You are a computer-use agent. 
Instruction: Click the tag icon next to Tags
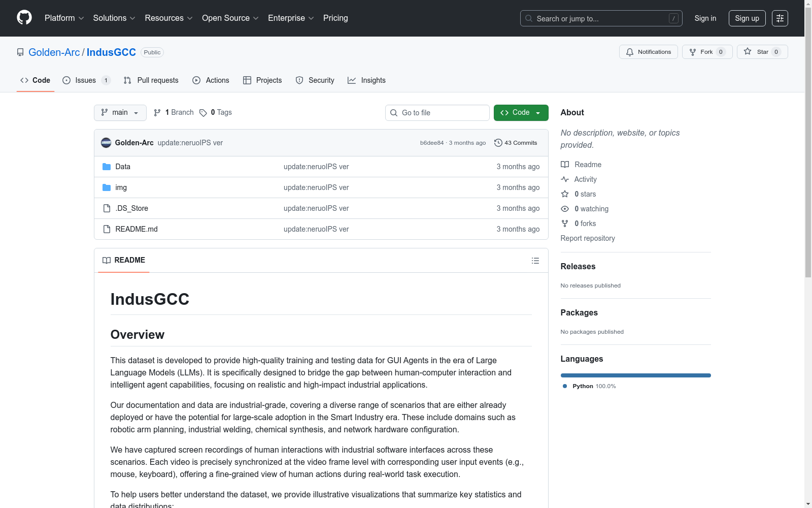tap(203, 113)
